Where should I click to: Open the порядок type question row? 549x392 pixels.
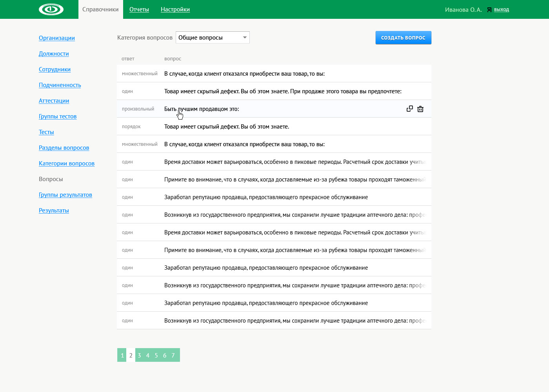pyautogui.click(x=226, y=127)
